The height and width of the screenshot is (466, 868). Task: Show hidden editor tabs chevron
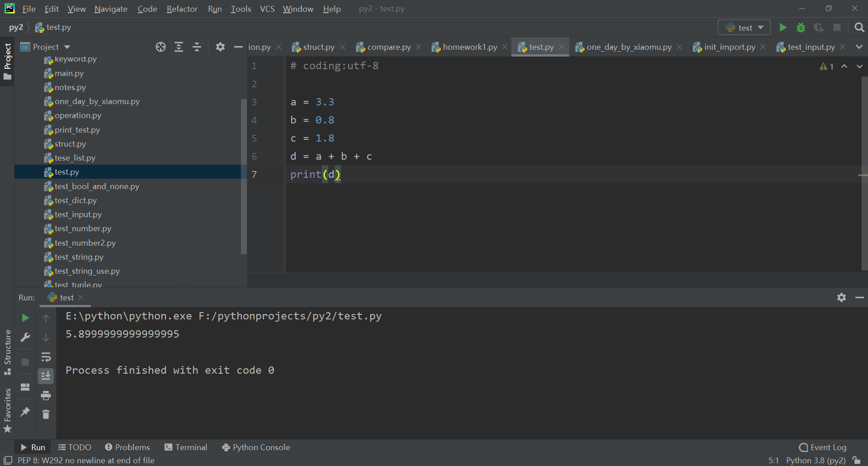pos(859,47)
